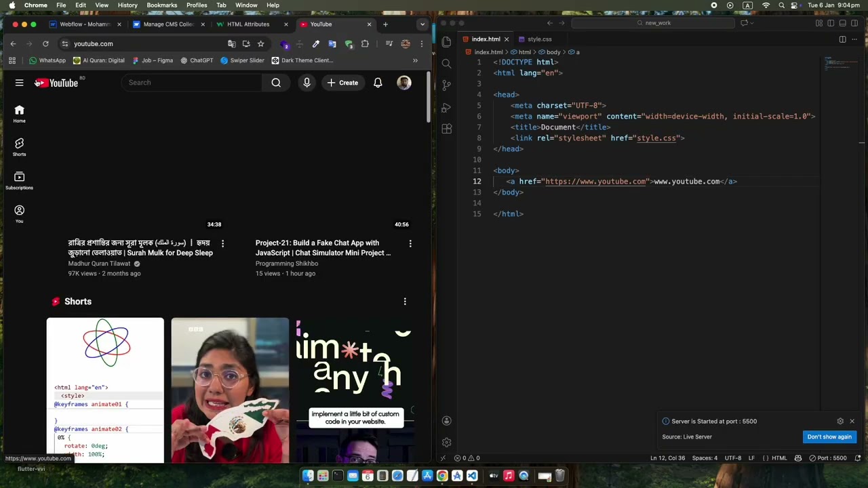The image size is (868, 488).
Task: Open VS Code Manage gear icon
Action: [x=446, y=443]
